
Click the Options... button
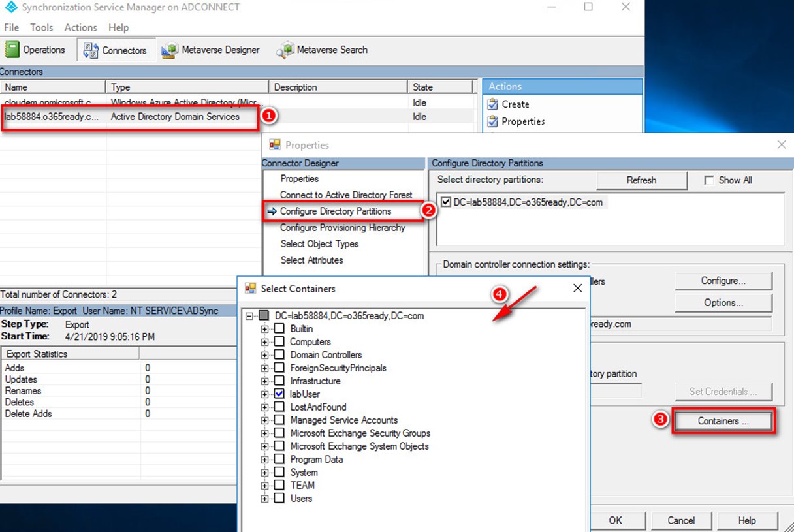click(723, 303)
